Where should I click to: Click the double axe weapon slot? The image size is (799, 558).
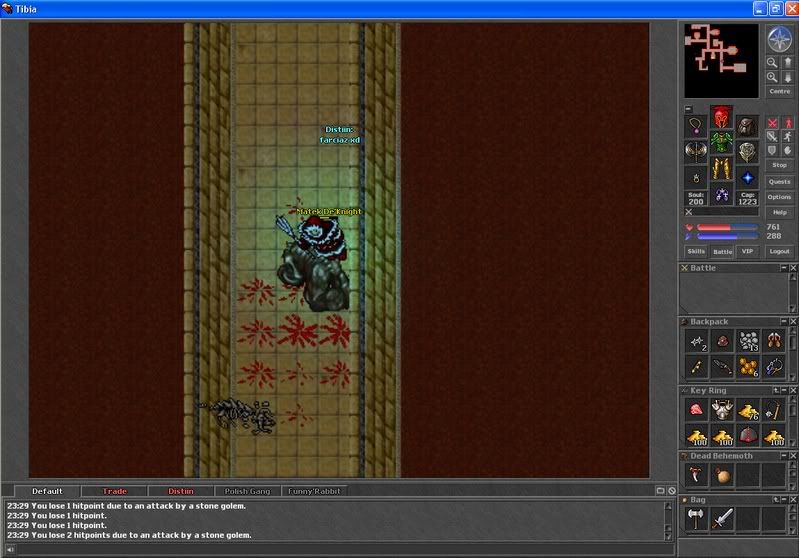(x=696, y=151)
